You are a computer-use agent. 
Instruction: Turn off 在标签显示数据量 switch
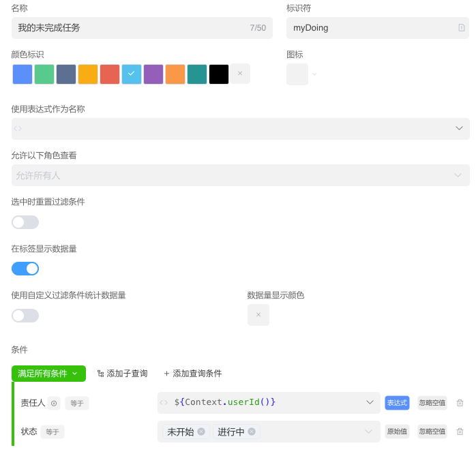pos(25,269)
